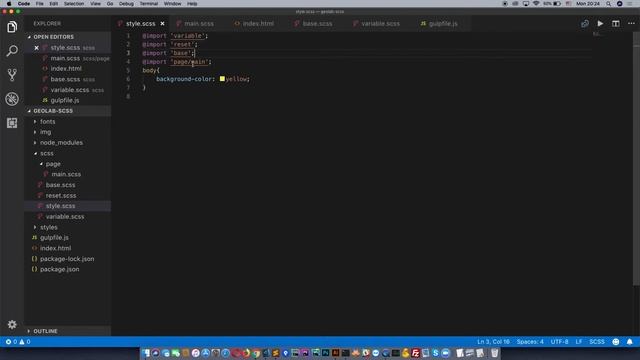Image resolution: width=640 pixels, height=360 pixels.
Task: Open Finder from the Dock
Action: pos(146,353)
